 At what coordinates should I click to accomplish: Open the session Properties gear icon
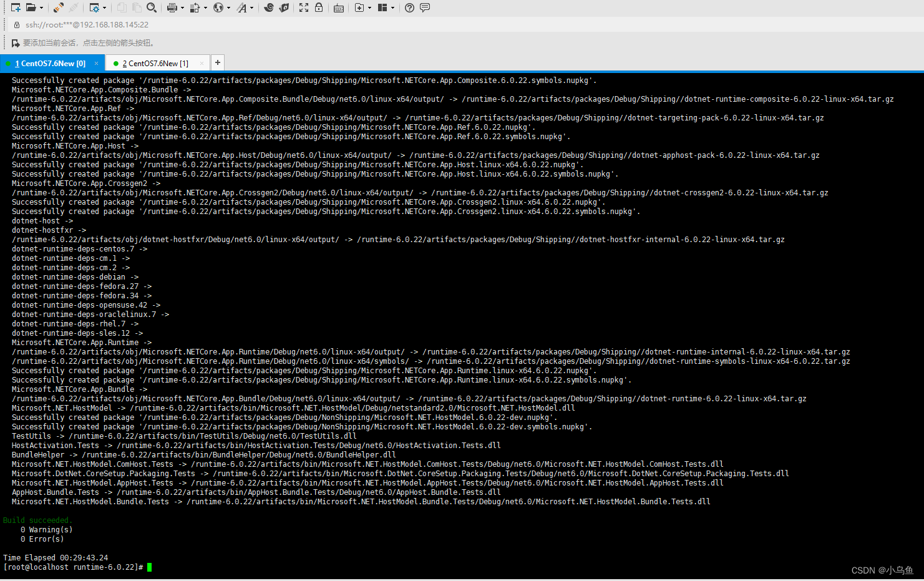[94, 7]
